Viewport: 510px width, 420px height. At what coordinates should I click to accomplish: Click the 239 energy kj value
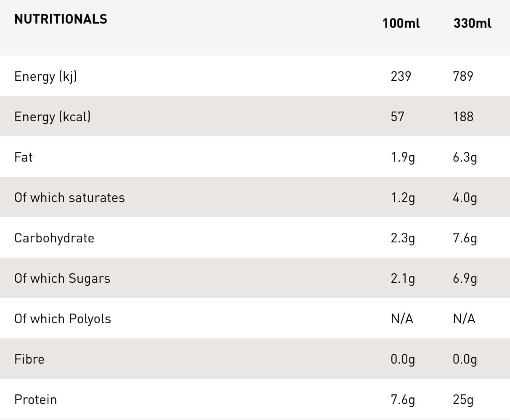(401, 76)
